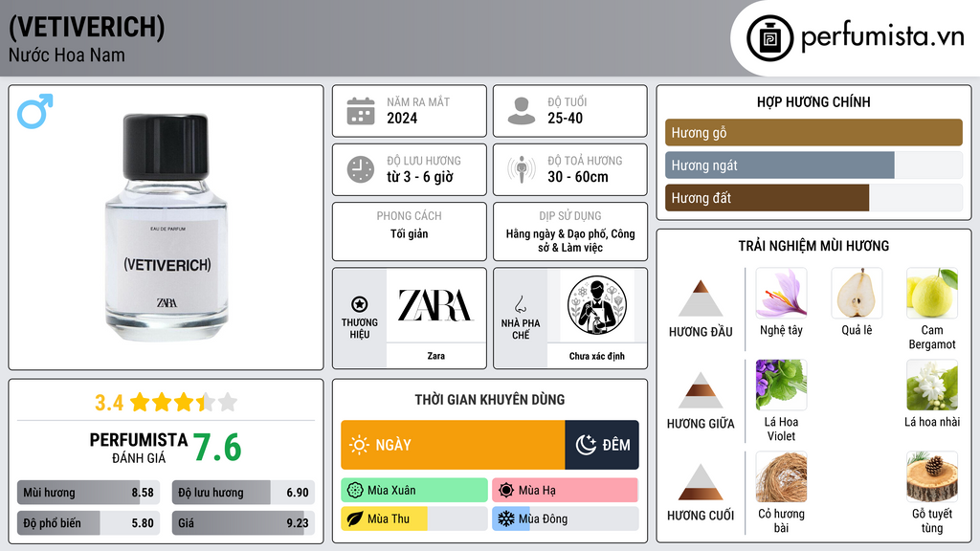Image resolution: width=980 pixels, height=551 pixels.
Task: Click the Giá 9.23 score bar
Action: point(243,523)
